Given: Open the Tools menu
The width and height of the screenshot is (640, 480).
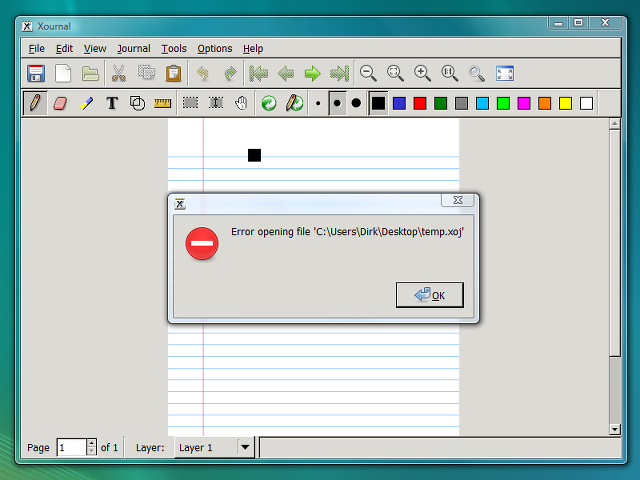Looking at the screenshot, I should pos(174,49).
